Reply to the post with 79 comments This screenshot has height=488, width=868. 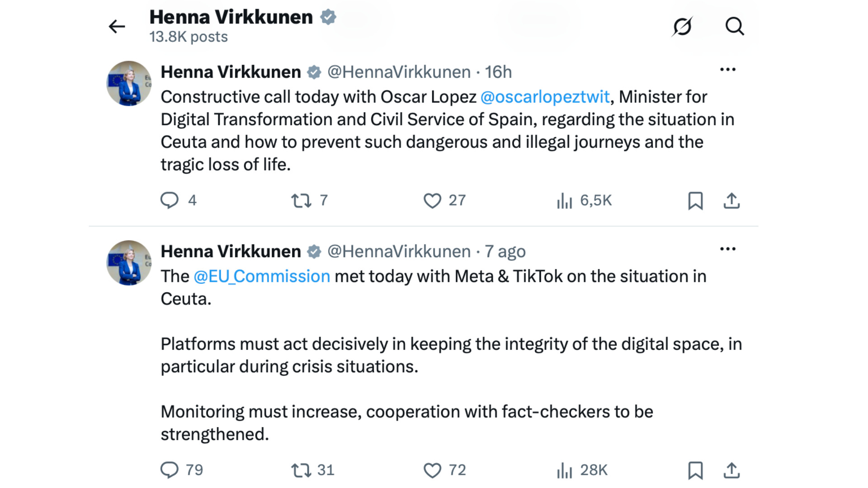click(170, 470)
